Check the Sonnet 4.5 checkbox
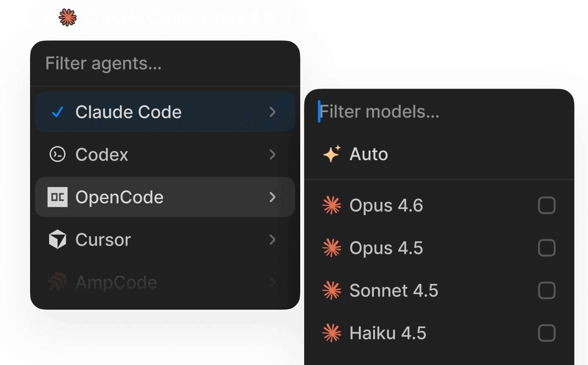The image size is (588, 365). tap(546, 290)
